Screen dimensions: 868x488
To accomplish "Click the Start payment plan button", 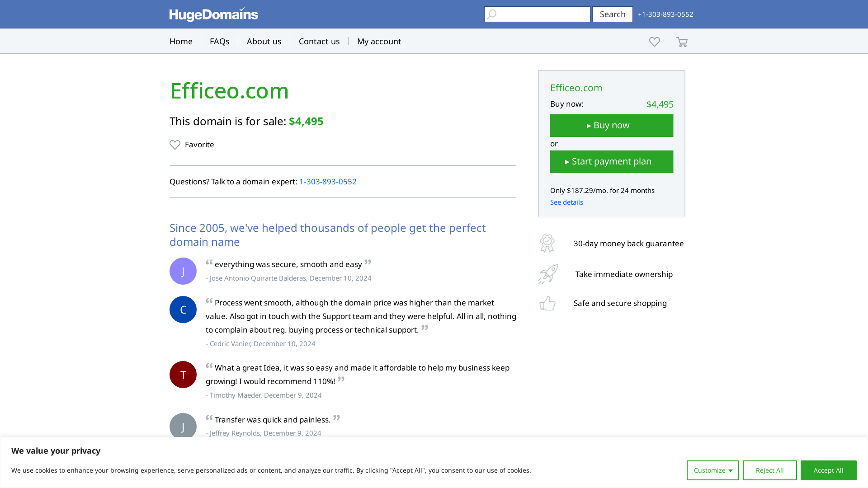I will tap(611, 161).
